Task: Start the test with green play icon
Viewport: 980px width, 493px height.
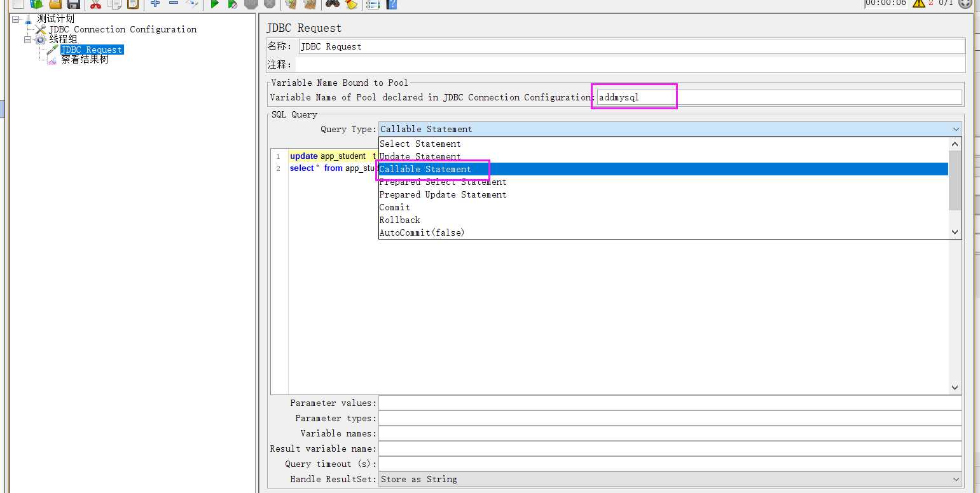Action: [215, 4]
